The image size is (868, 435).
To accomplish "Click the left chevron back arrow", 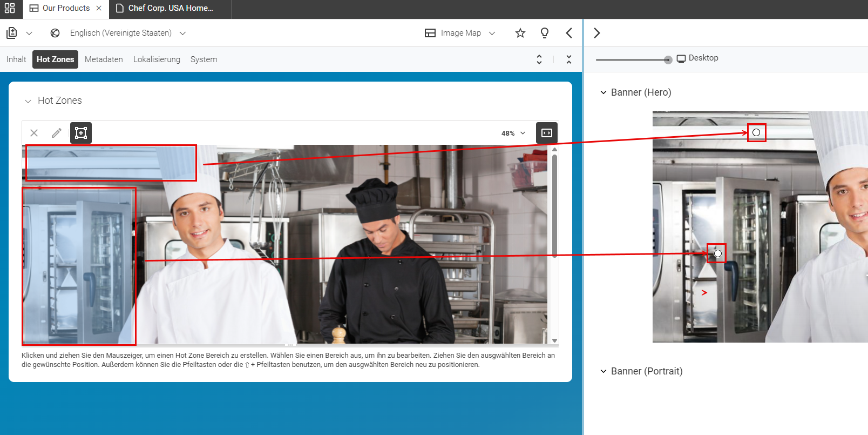I will [569, 33].
